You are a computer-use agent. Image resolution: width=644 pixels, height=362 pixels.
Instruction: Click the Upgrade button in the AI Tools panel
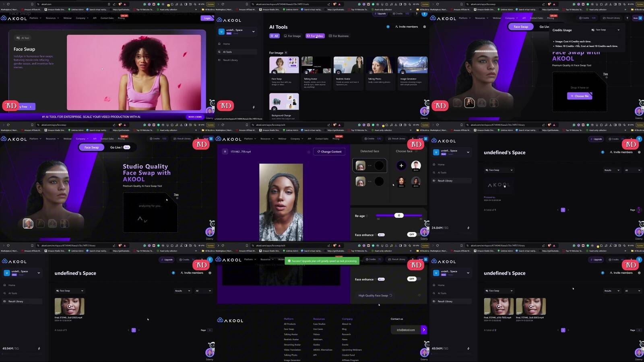coord(380,14)
